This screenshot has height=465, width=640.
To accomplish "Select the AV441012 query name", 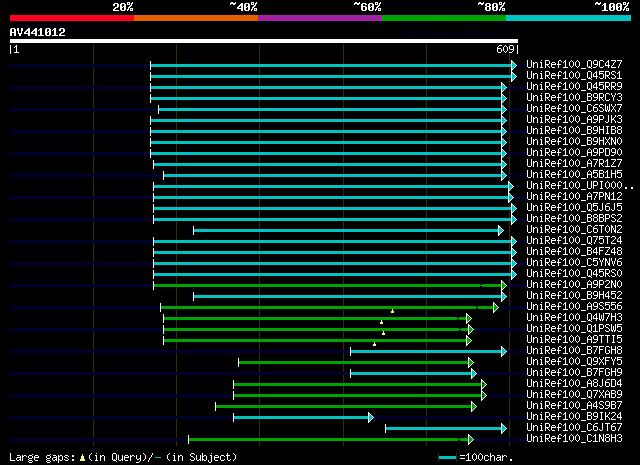I will tap(38, 32).
